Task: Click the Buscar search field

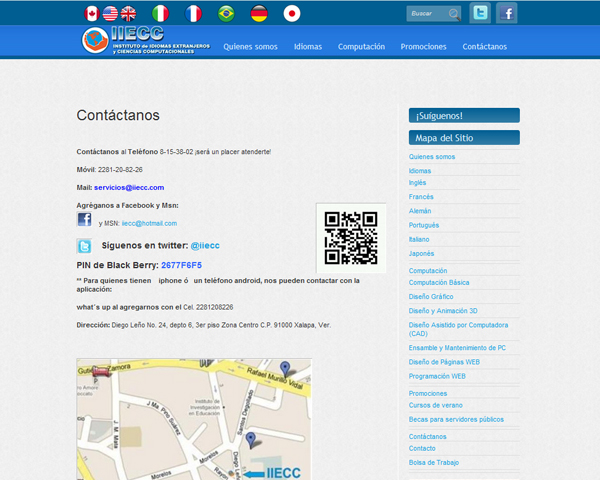Action: click(426, 14)
